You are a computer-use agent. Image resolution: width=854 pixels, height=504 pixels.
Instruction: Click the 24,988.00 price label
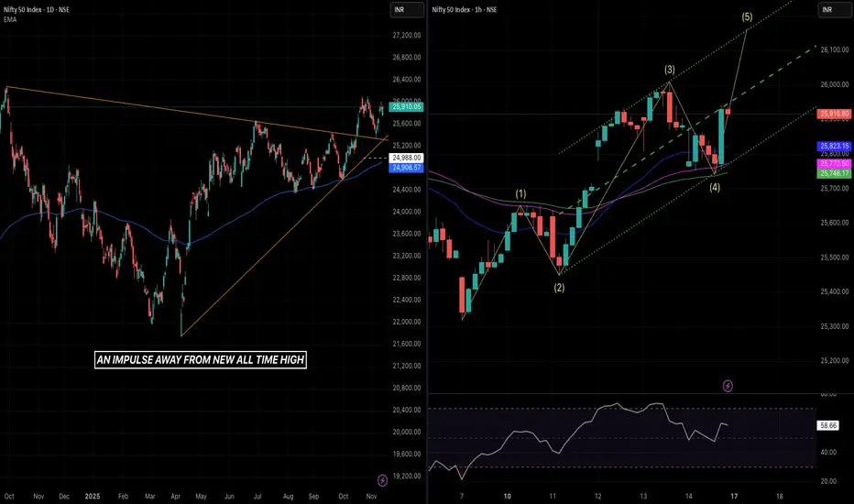coord(407,158)
